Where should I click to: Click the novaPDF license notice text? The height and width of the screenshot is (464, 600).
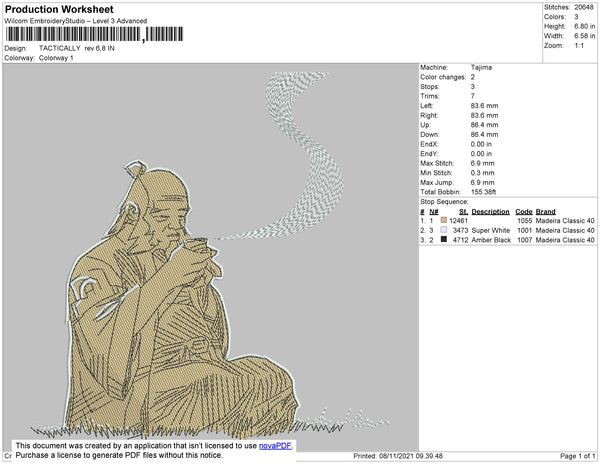[155, 451]
